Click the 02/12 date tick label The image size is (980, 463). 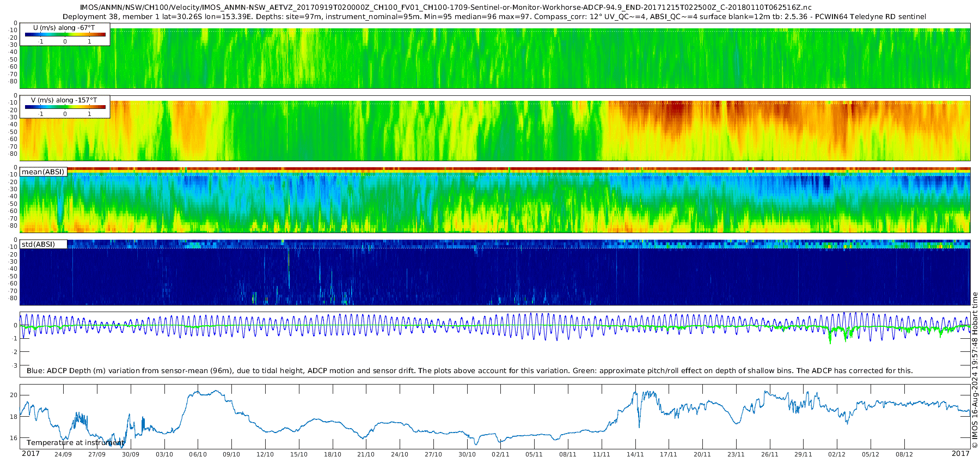coord(837,454)
